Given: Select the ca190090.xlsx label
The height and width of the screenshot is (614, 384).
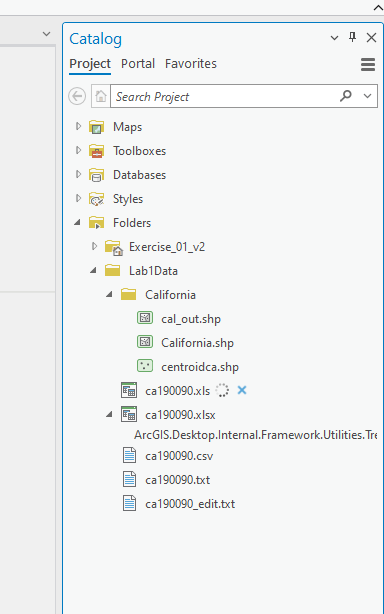Looking at the screenshot, I should [180, 415].
